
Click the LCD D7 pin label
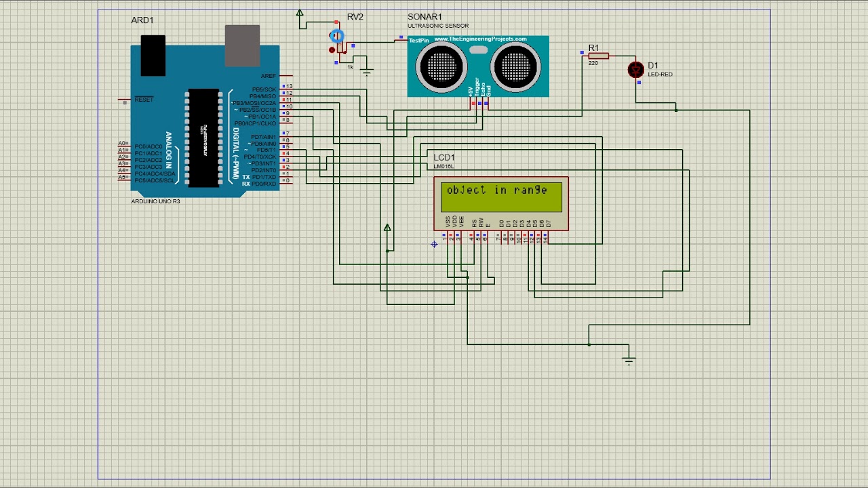(x=548, y=223)
